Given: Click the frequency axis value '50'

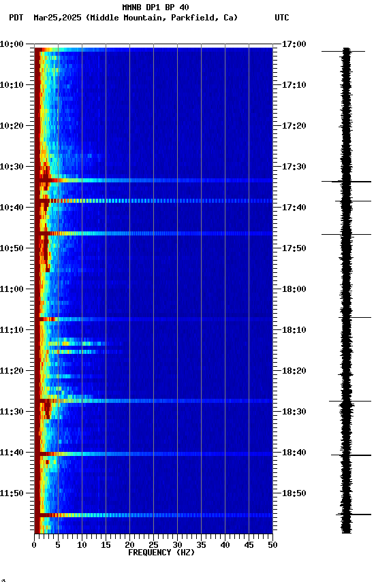Looking at the screenshot, I should pyautogui.click(x=272, y=545).
